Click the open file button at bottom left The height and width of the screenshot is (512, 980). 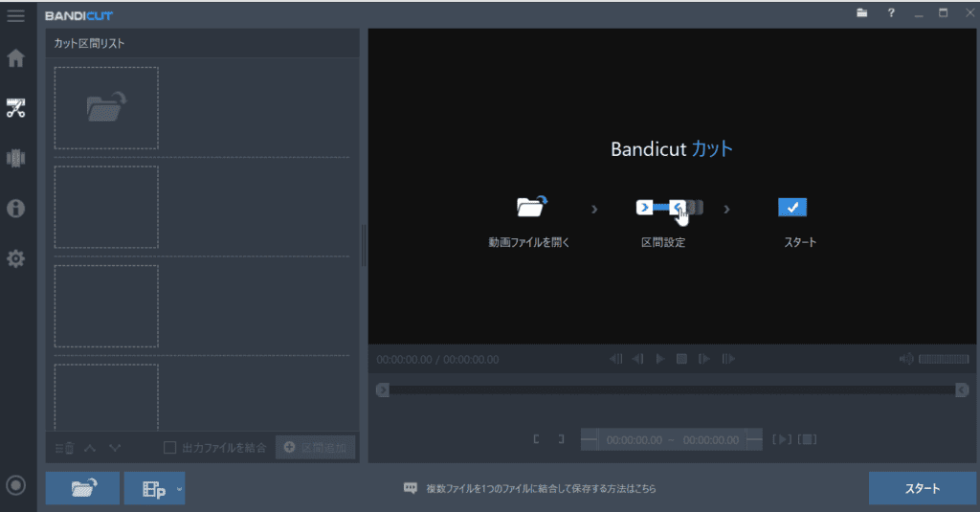(82, 488)
